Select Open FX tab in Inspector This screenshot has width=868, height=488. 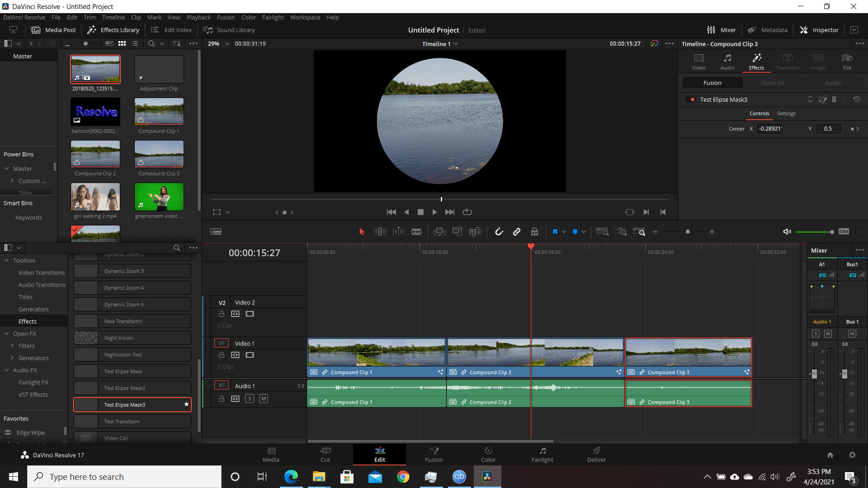pyautogui.click(x=773, y=83)
